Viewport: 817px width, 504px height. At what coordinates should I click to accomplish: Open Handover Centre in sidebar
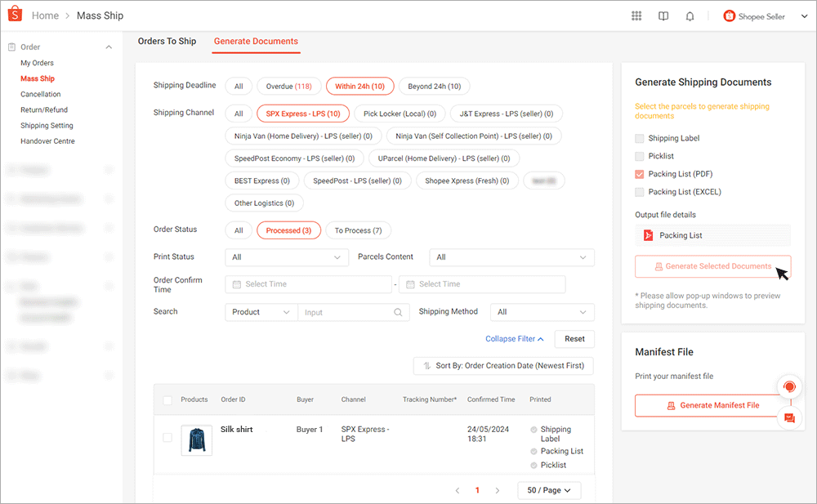47,141
